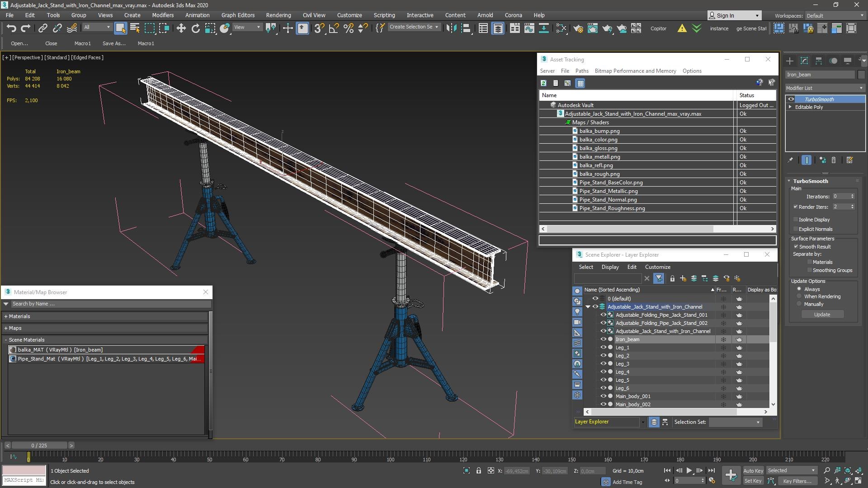
Task: Hide the Iron_beam layer object
Action: pyautogui.click(x=603, y=339)
